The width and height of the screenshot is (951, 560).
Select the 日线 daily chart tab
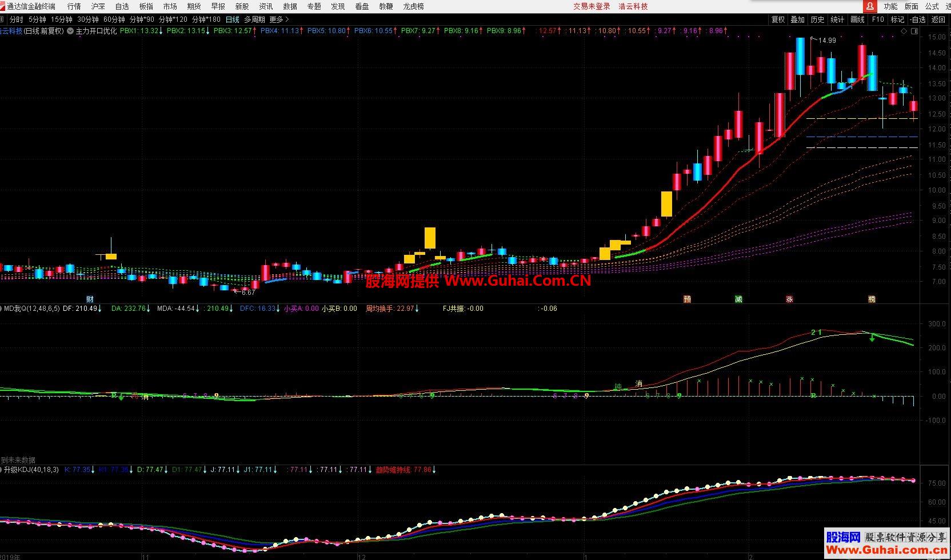(x=233, y=19)
